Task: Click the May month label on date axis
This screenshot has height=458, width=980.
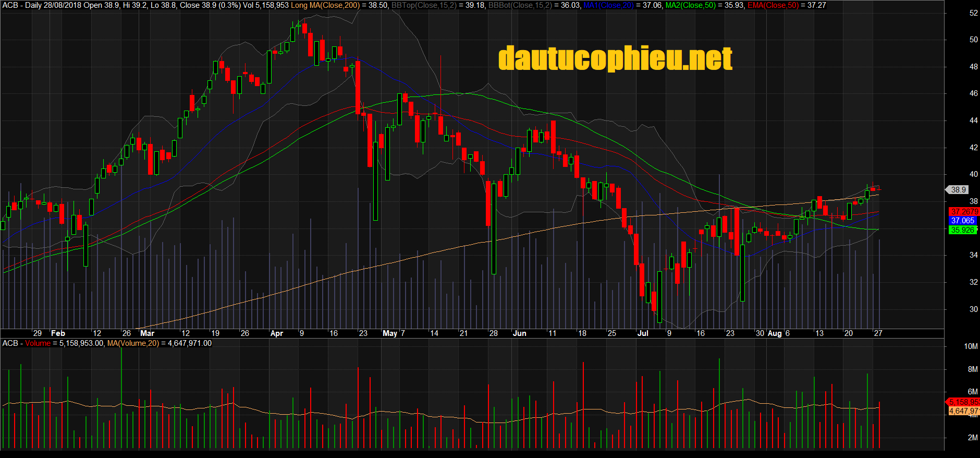Action: pyautogui.click(x=390, y=333)
